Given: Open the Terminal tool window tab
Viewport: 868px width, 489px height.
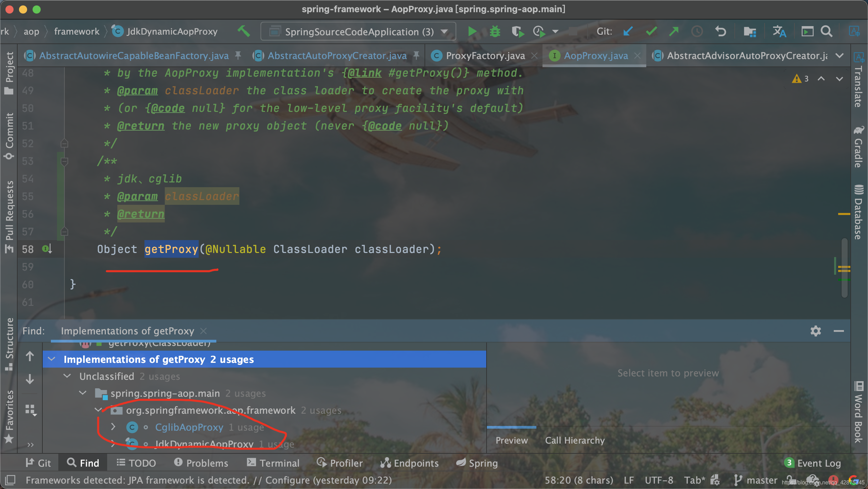Looking at the screenshot, I should coord(273,463).
